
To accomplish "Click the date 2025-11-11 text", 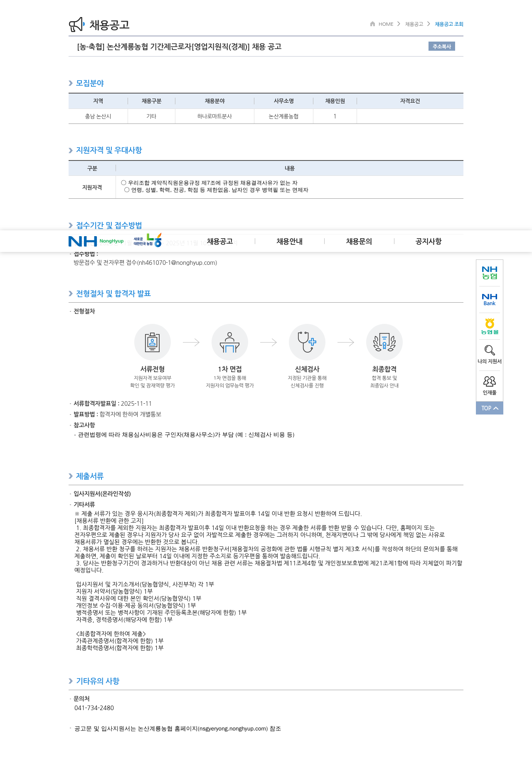I will (136, 404).
